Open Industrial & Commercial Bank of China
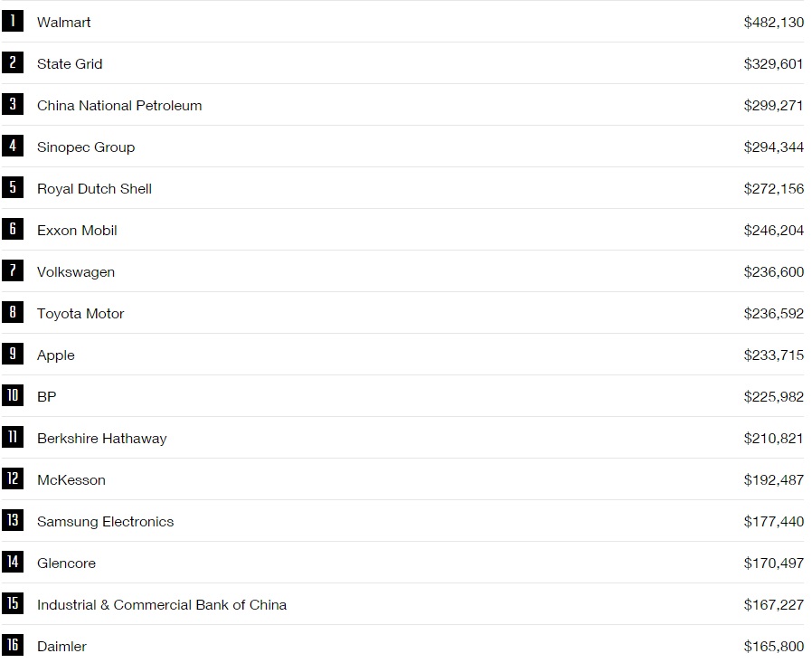Screen dimensions: 812x663 (162, 604)
